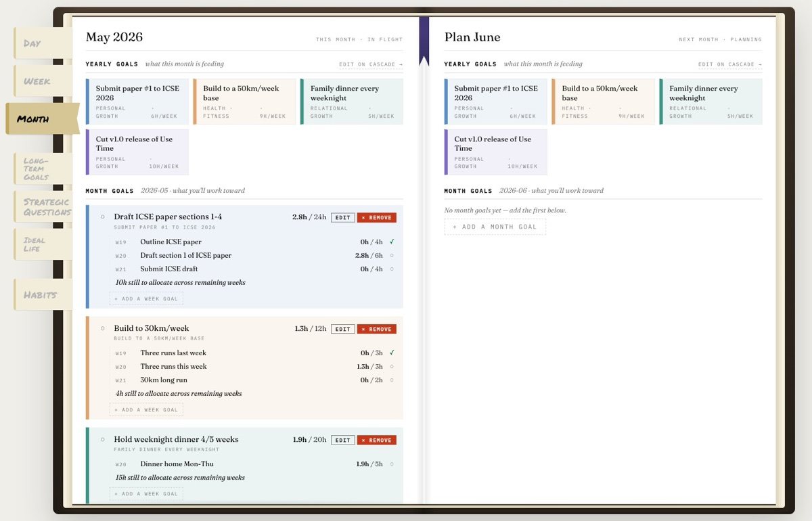
Task: Add a week goal under Draft ICSE paper
Action: [146, 298]
